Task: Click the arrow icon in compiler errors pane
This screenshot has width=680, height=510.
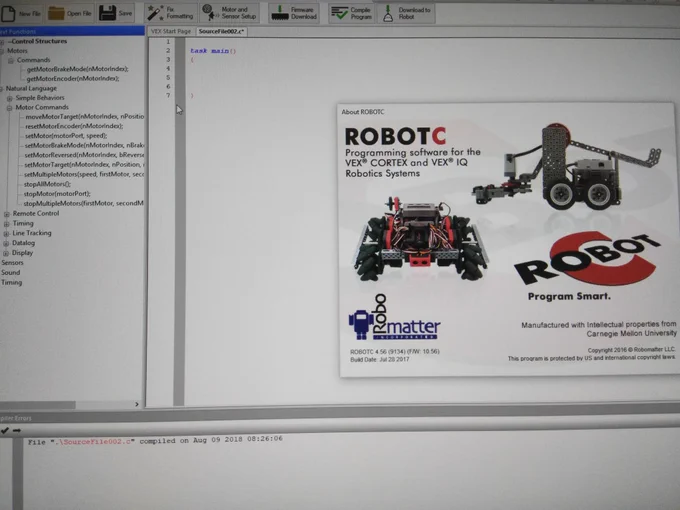Action: (x=17, y=430)
